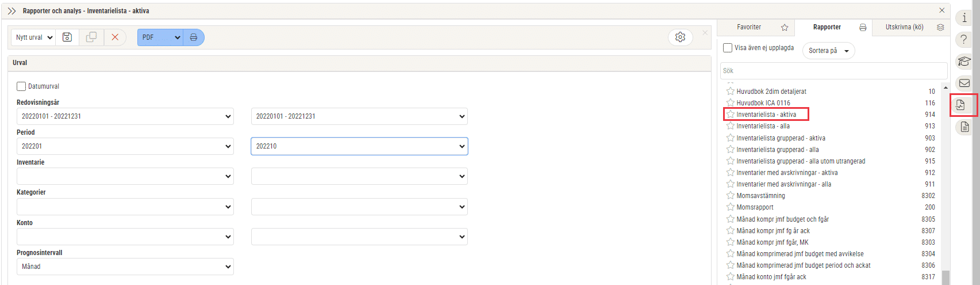Click the reports document icon highlighted in sidebar
This screenshot has height=285, width=980.
961,105
